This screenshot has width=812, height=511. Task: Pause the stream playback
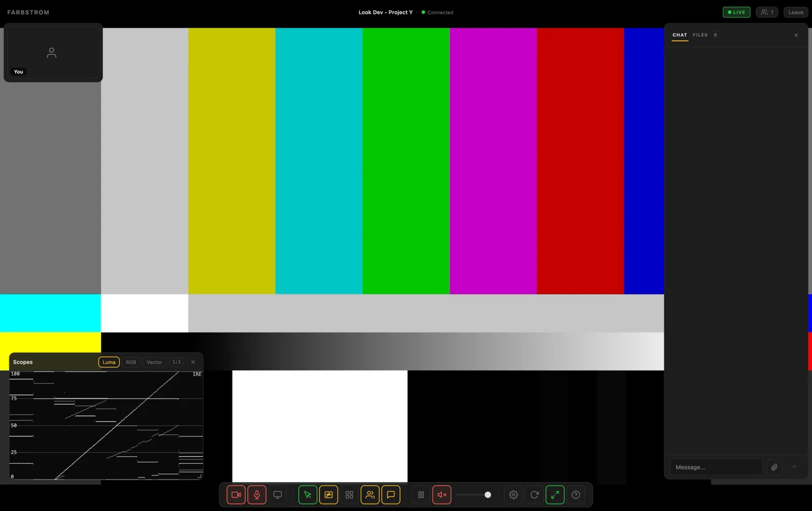pyautogui.click(x=421, y=495)
